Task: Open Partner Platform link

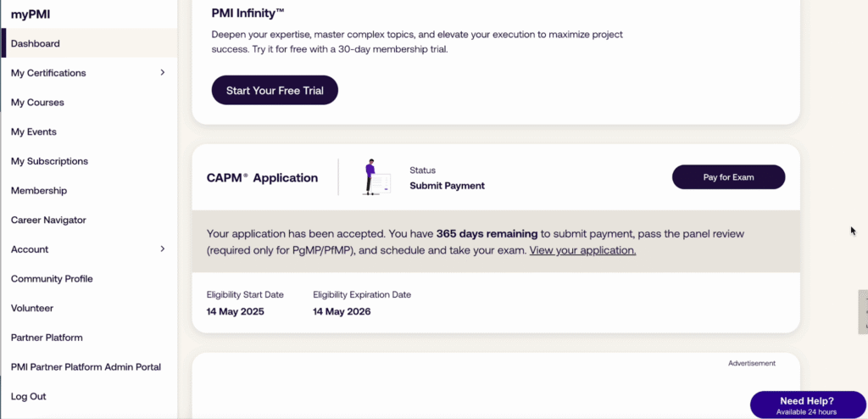Action: pyautogui.click(x=47, y=338)
